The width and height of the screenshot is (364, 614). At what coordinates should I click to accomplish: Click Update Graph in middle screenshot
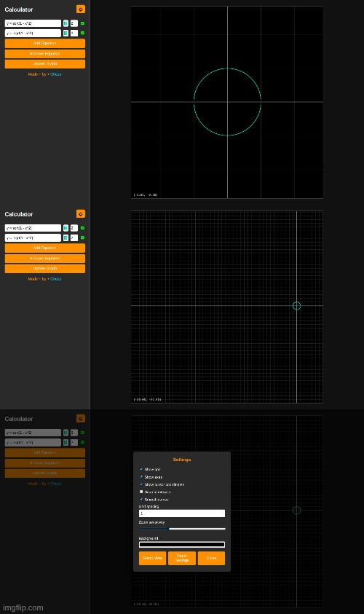[x=45, y=269]
